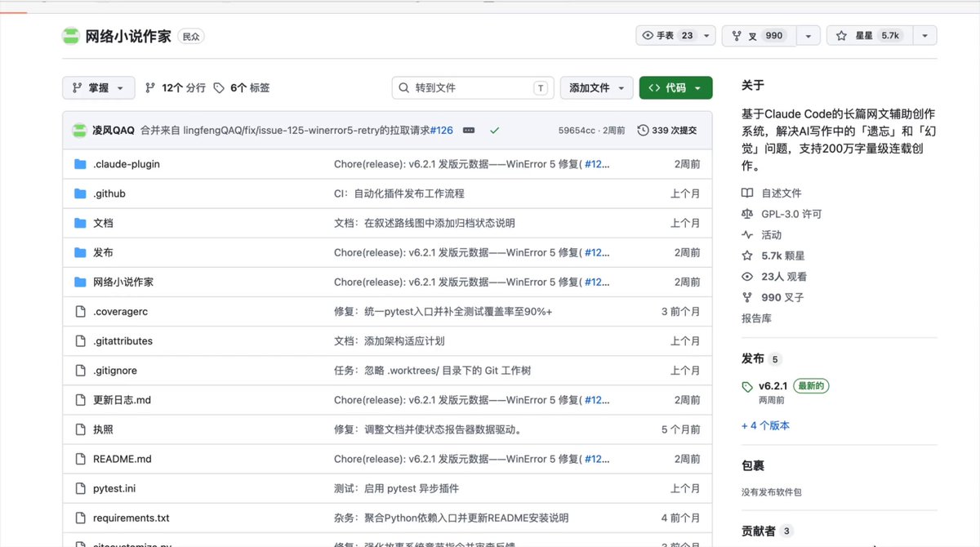The height and width of the screenshot is (547, 980).
Task: Click commit text 任务：忽略 .worktrees/ 目录下的 Git 工作树
Action: [432, 371]
